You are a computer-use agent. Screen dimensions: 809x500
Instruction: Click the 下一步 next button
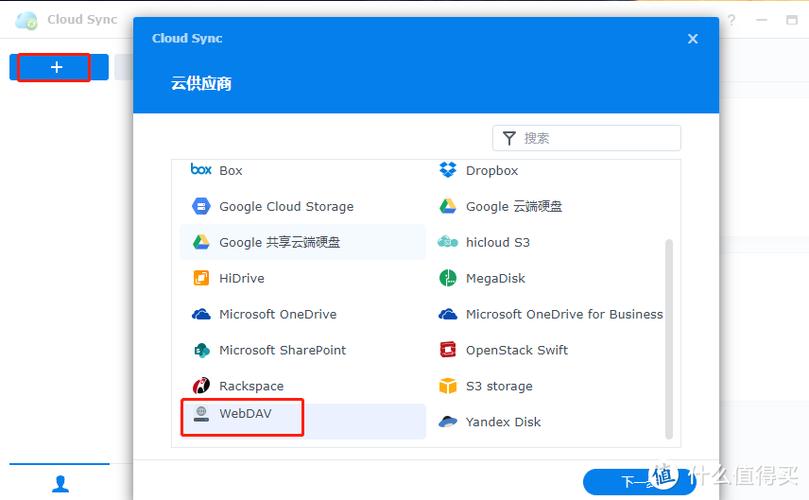pos(638,482)
